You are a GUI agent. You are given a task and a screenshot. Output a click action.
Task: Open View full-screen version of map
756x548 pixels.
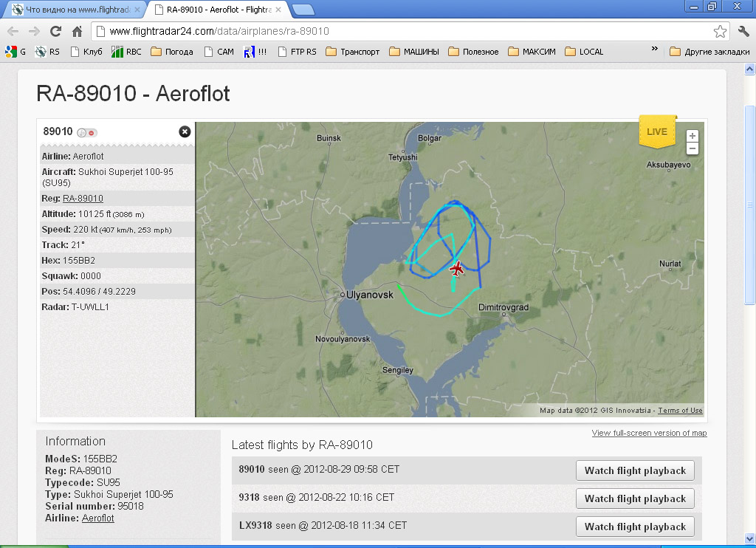(649, 433)
